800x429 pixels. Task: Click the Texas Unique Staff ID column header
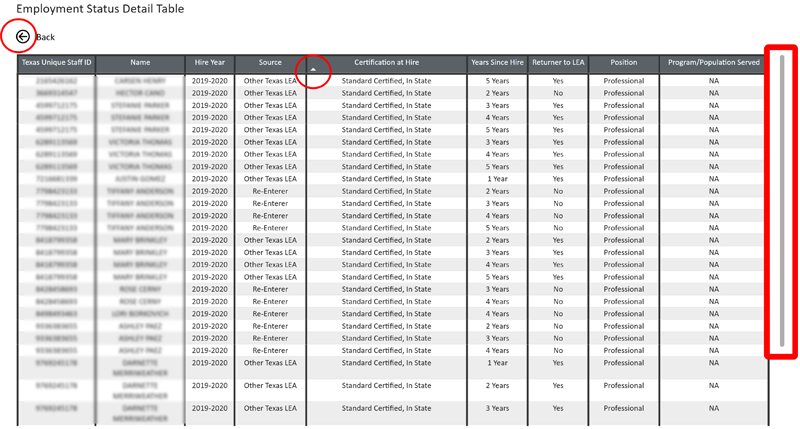[56, 62]
